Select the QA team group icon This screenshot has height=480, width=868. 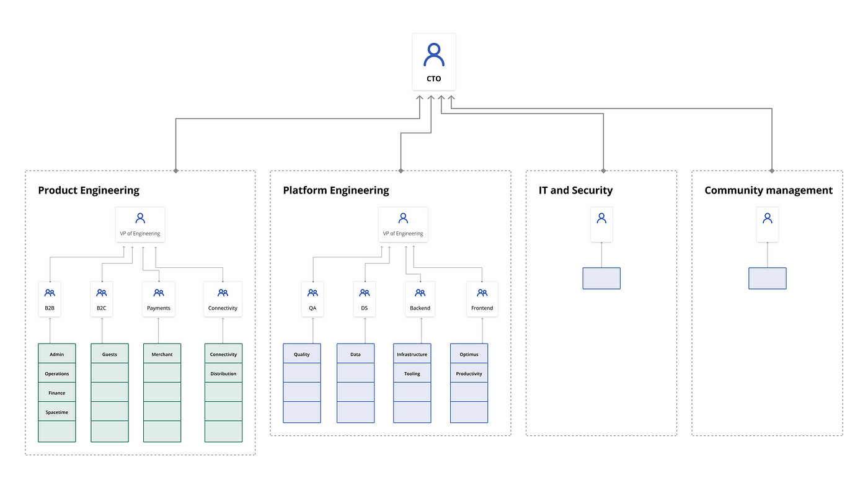click(312, 293)
